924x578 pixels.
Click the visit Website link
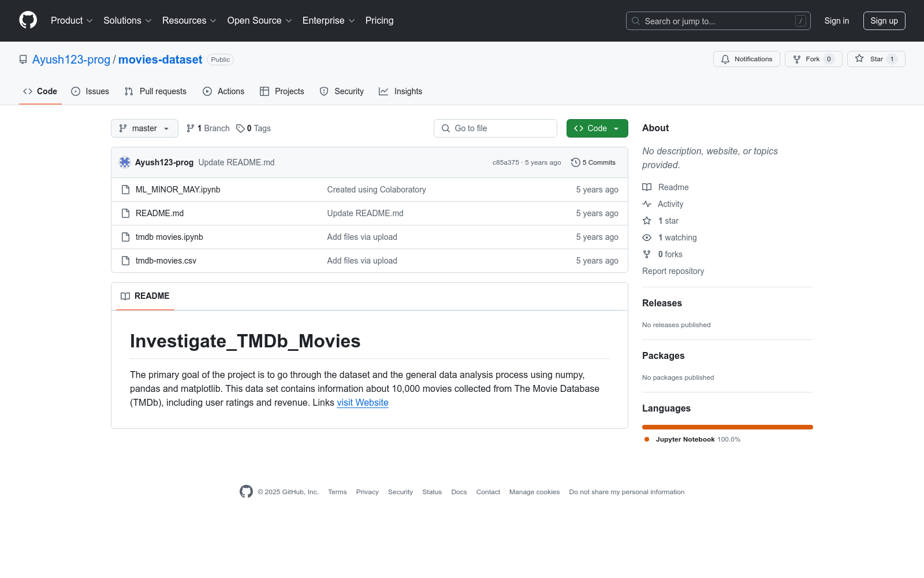click(x=363, y=403)
